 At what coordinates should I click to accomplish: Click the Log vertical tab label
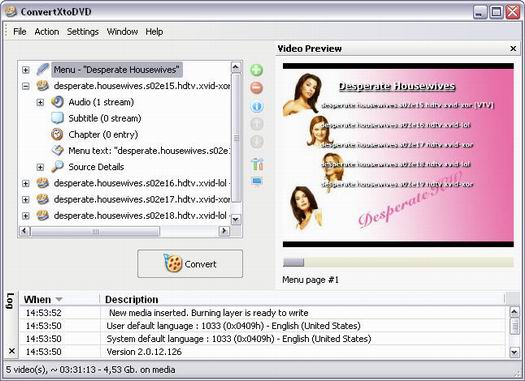coord(10,301)
